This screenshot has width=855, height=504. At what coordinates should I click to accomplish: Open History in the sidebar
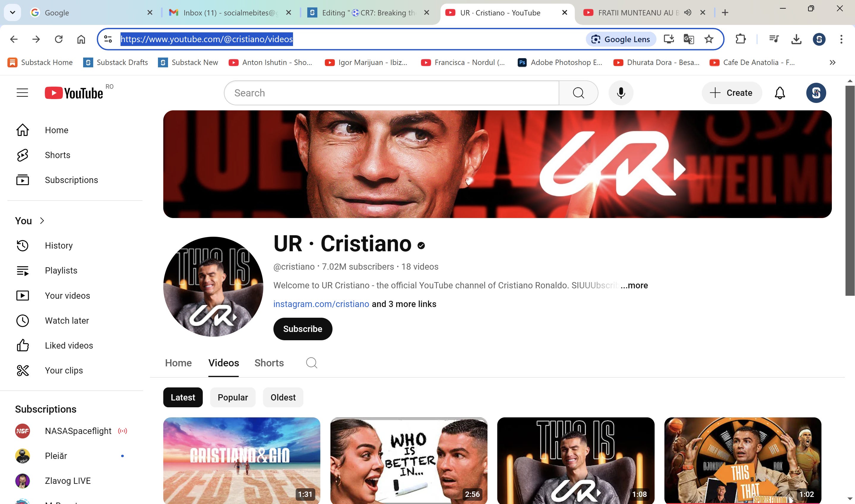click(x=75, y=246)
